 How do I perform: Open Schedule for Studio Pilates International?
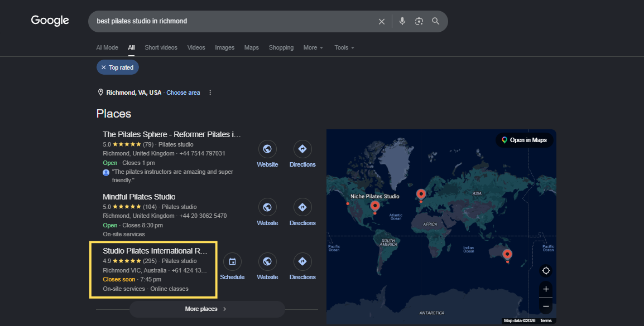(x=232, y=267)
